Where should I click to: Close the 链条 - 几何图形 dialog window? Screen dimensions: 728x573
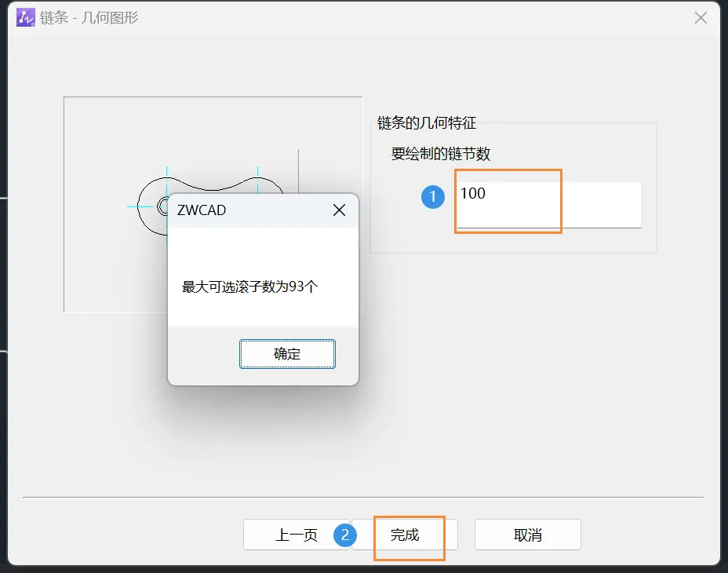coord(700,17)
